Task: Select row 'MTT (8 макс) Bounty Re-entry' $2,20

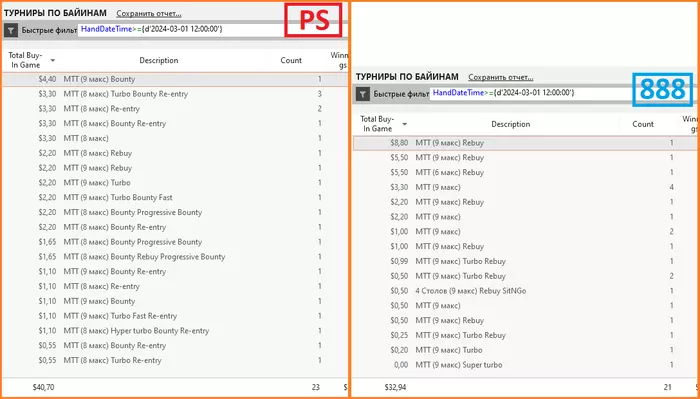Action: click(175, 227)
